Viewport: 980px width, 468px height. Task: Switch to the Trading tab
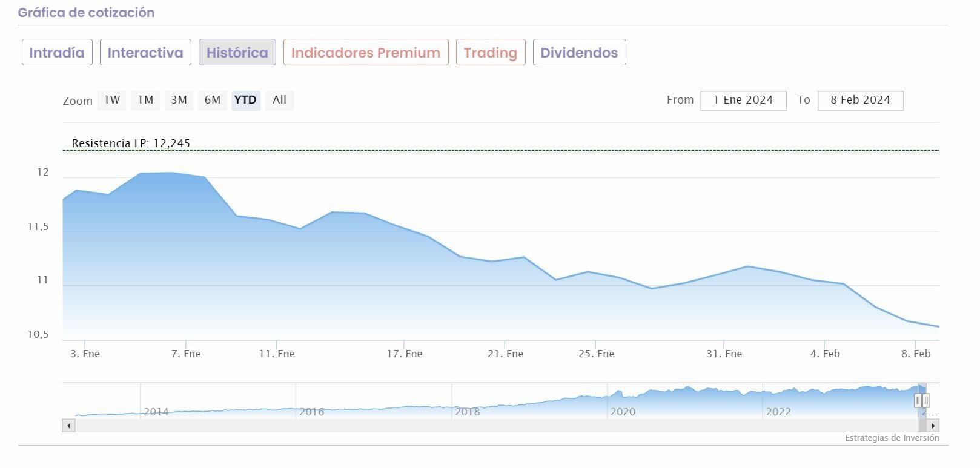490,53
